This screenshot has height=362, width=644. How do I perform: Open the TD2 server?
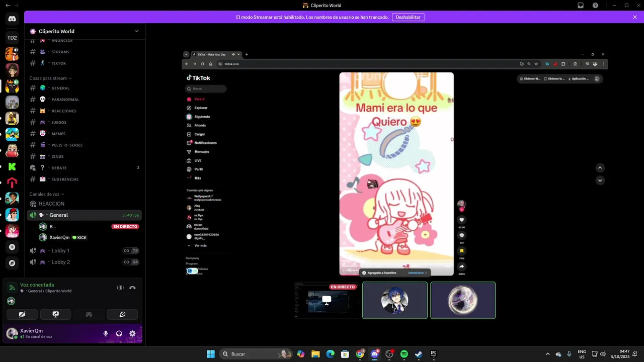12,38
